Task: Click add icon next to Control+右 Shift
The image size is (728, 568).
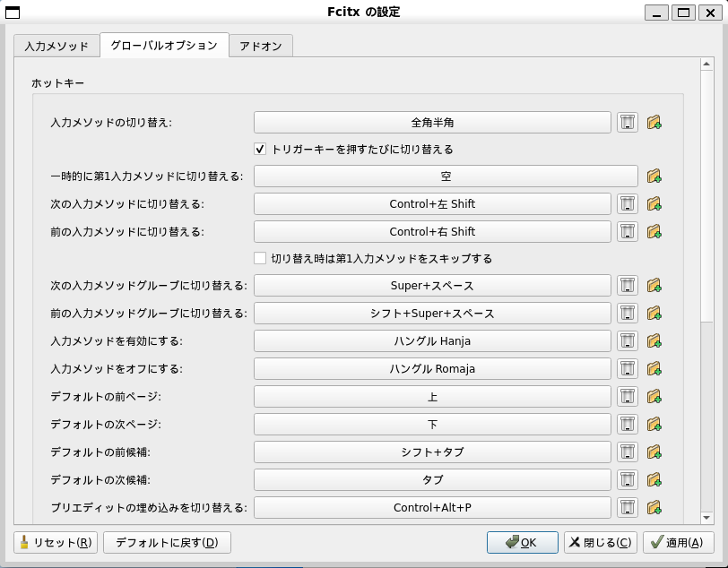Action: coord(654,232)
